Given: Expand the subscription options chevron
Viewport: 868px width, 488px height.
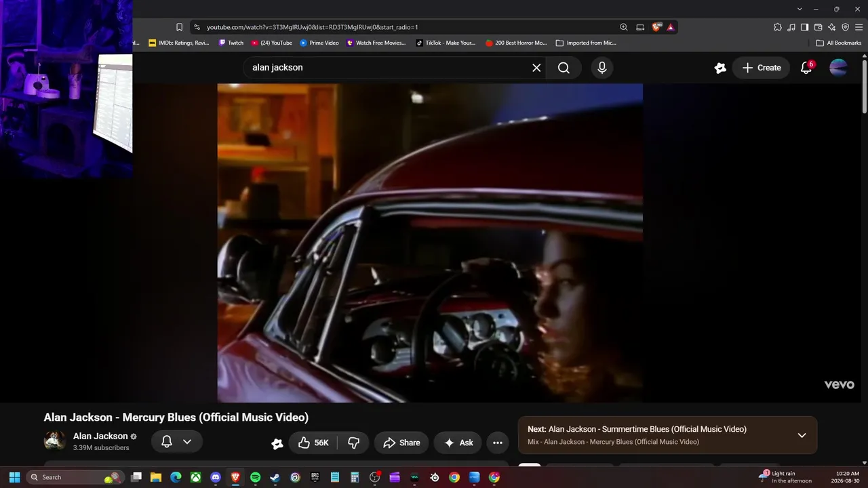Looking at the screenshot, I should 187,442.
